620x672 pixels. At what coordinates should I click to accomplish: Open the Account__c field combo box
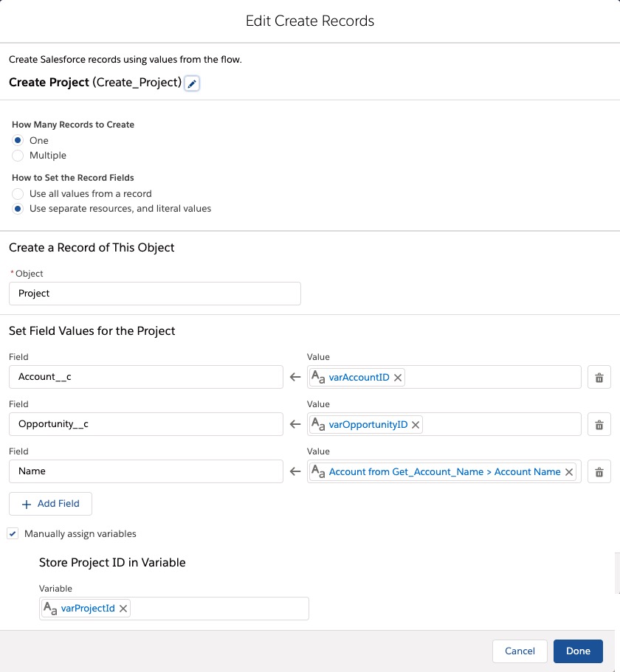tap(146, 377)
